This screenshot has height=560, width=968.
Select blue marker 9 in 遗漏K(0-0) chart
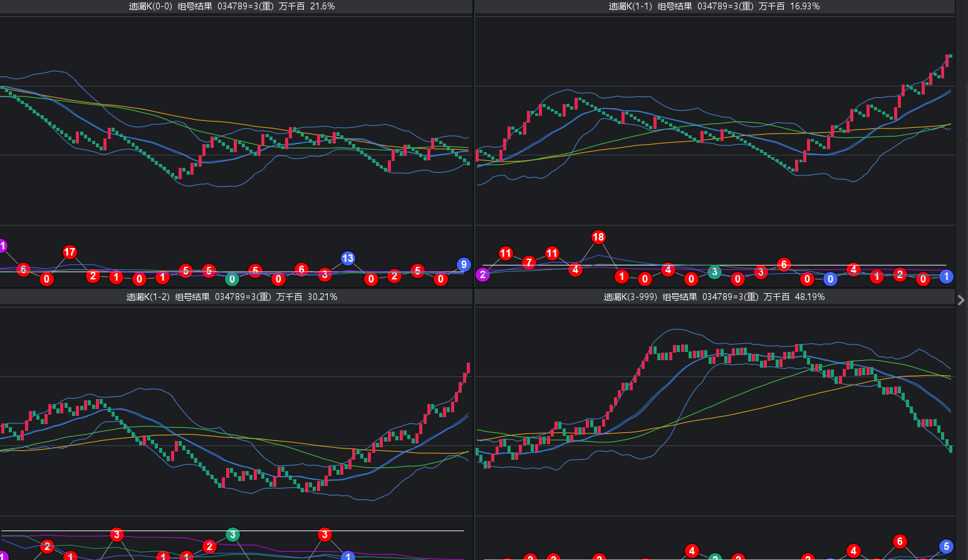(x=464, y=264)
